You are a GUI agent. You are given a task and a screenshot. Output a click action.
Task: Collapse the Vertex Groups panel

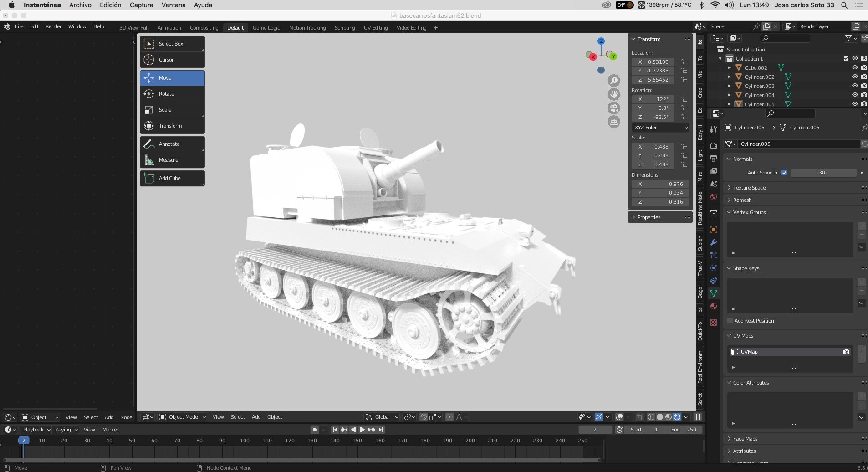tap(749, 212)
